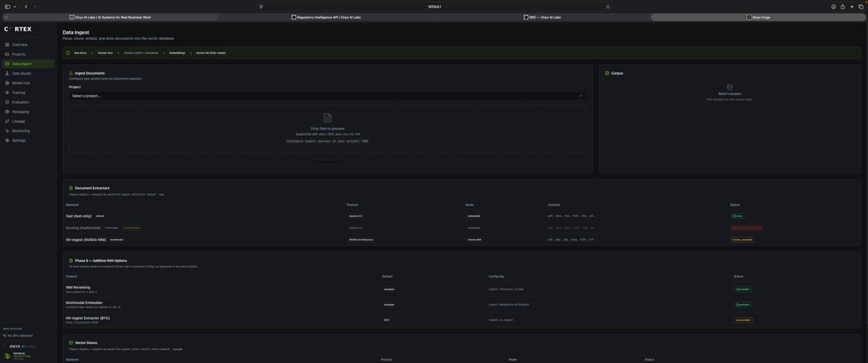This screenshot has width=868, height=363.
Task: Go to Monitoring in the sidebar
Action: click(28, 131)
